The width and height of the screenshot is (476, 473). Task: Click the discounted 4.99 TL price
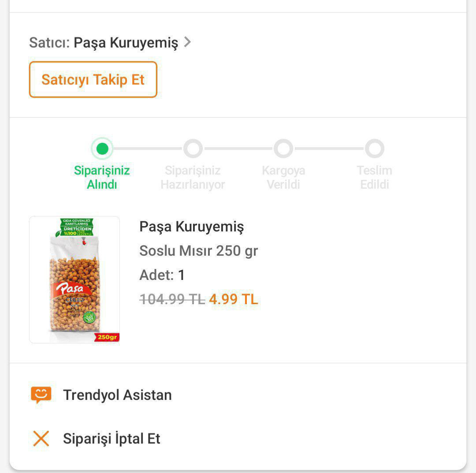click(x=233, y=299)
